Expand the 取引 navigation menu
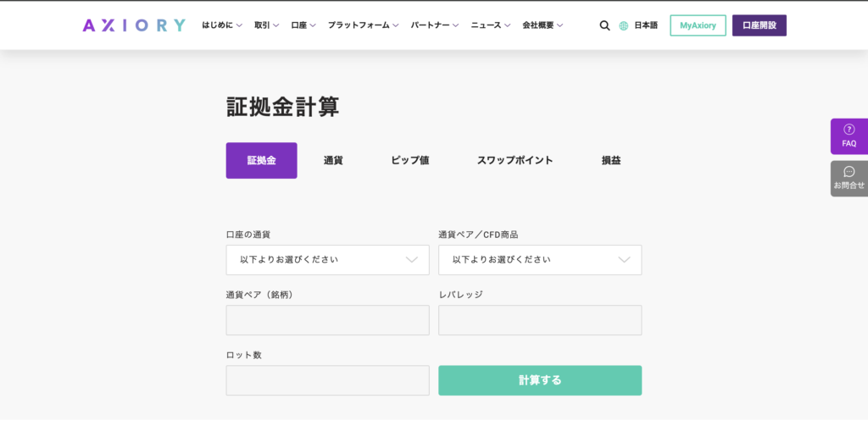This screenshot has height=426, width=868. click(x=266, y=25)
